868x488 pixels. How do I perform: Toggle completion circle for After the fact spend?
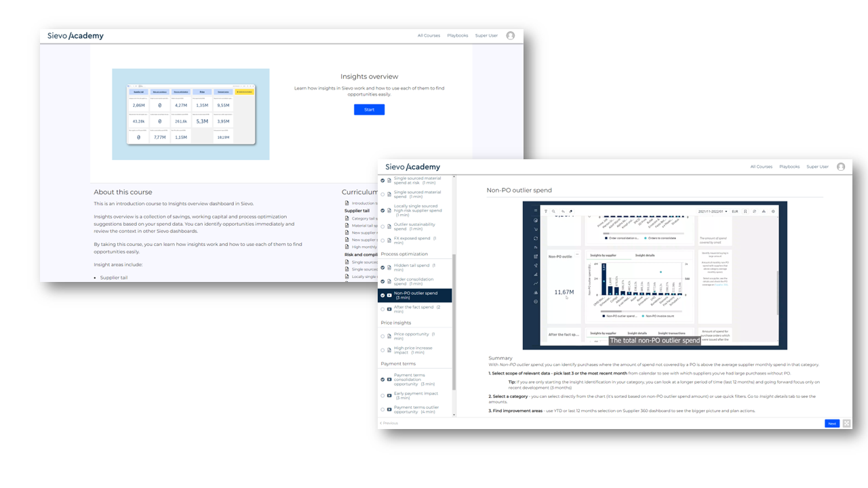(382, 309)
